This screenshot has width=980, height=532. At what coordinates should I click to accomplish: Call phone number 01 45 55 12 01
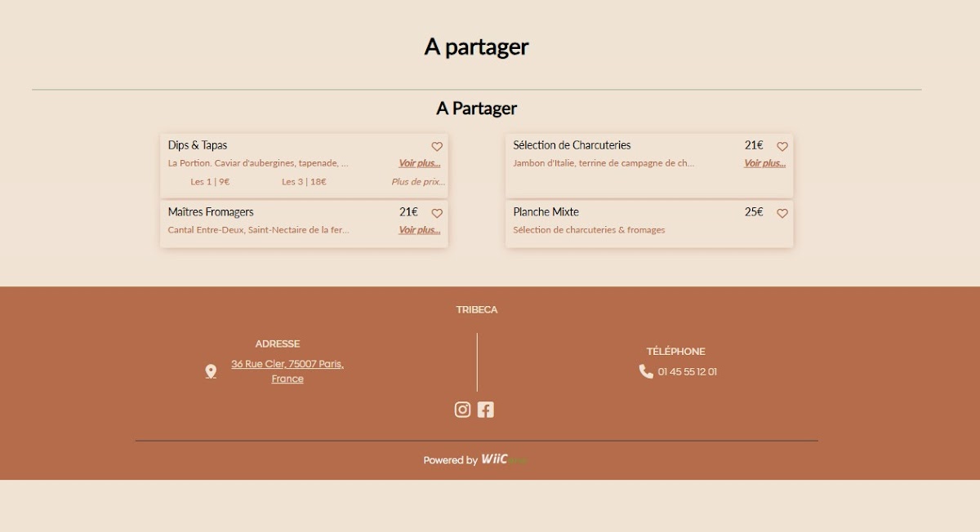coord(688,372)
